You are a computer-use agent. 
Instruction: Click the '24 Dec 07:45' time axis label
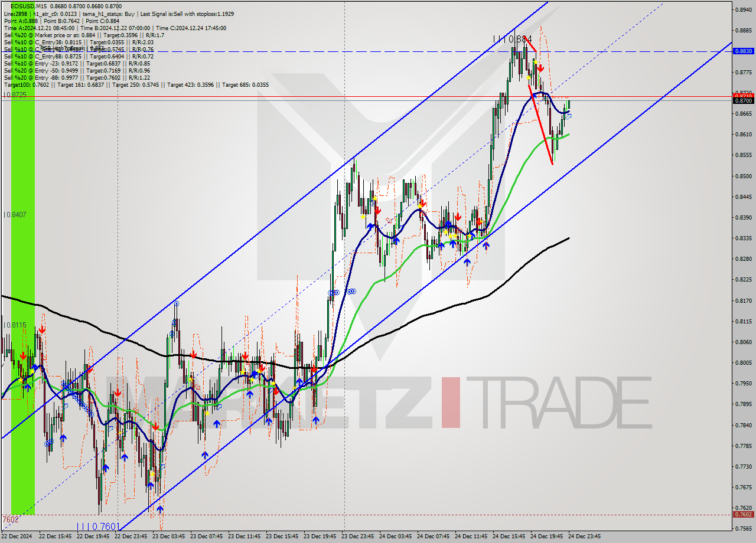pos(434,537)
